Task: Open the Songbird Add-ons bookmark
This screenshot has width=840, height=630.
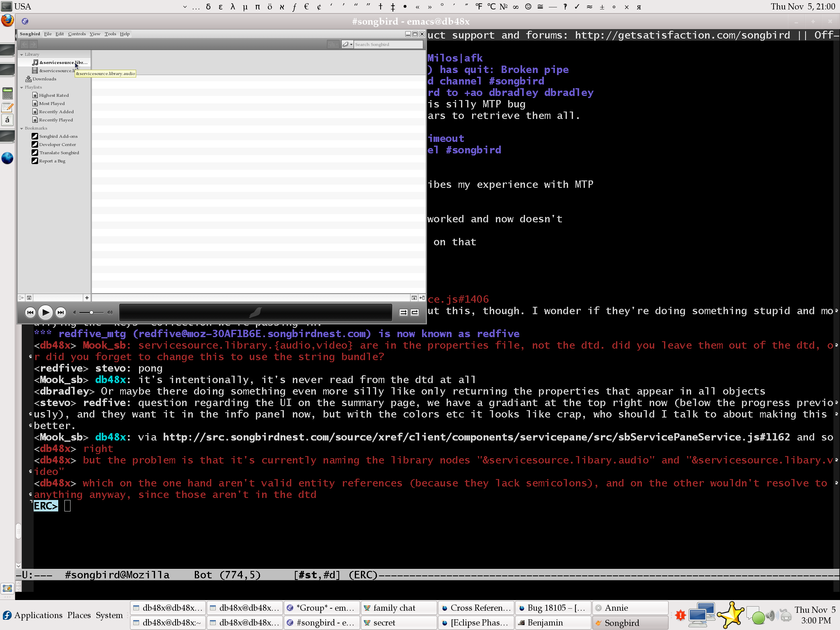Action: coord(55,136)
